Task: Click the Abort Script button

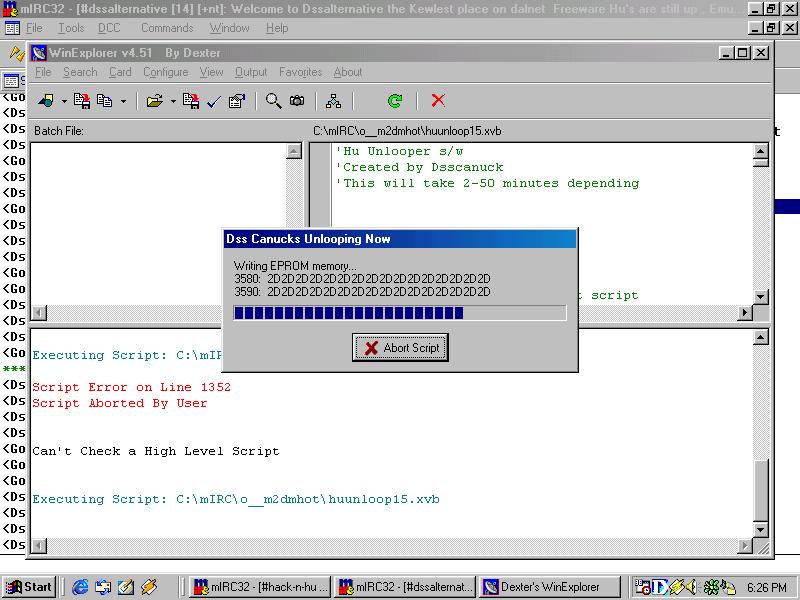Action: coord(400,347)
